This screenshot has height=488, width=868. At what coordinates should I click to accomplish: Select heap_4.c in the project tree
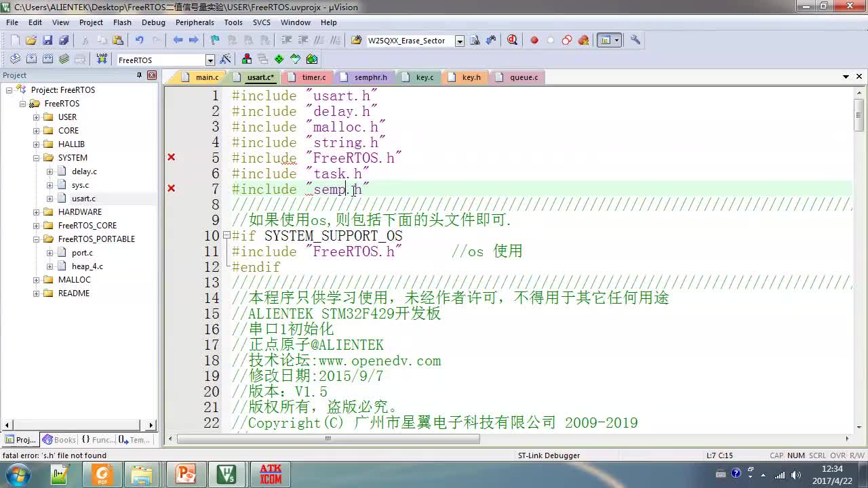[87, 266]
